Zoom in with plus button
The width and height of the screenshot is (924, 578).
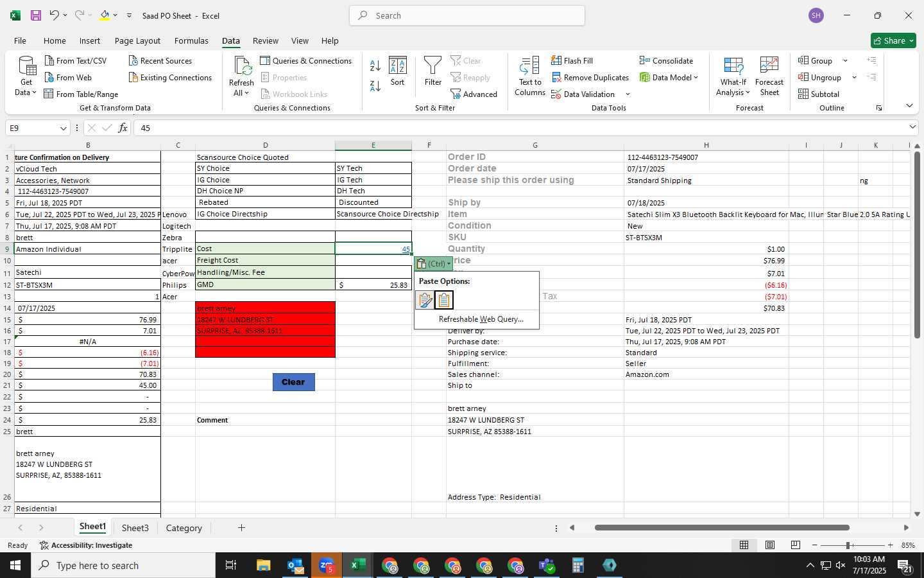(x=890, y=545)
